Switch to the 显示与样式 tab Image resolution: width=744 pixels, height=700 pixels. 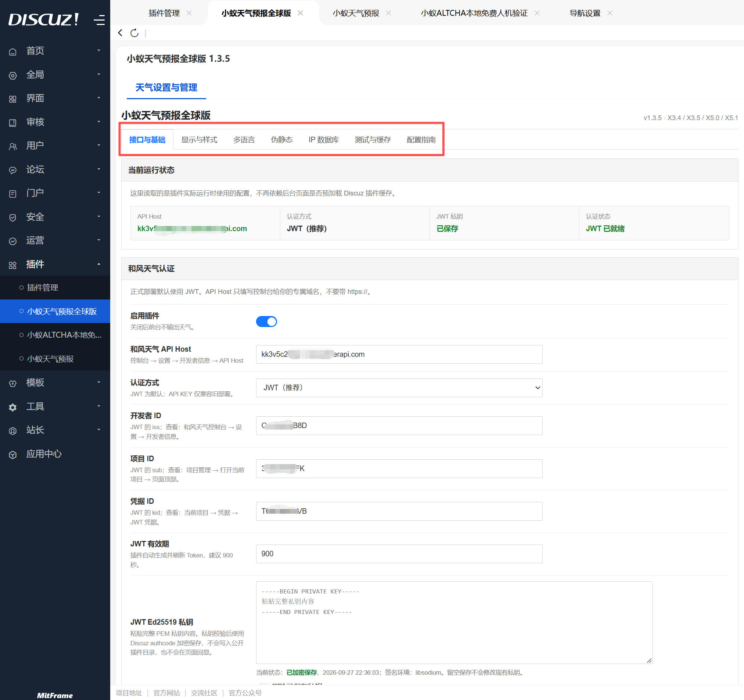[x=199, y=140]
